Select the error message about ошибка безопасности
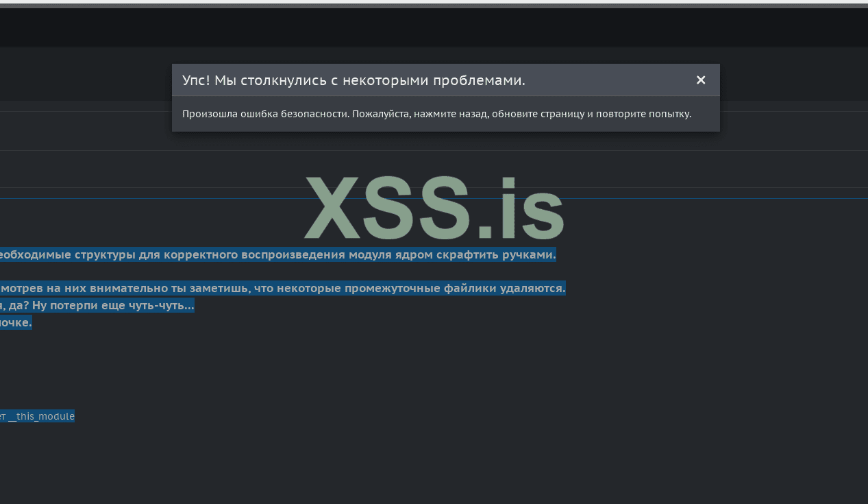Screen dimensions: 868x504 [x=436, y=114]
